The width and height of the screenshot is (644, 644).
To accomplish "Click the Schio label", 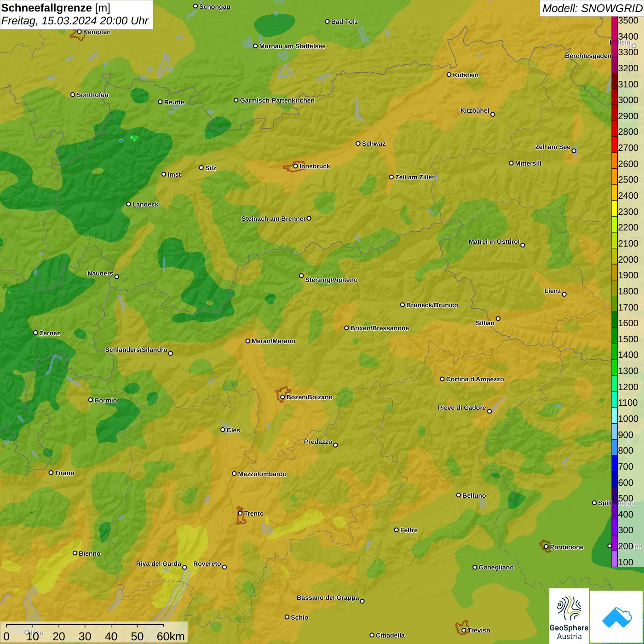I will coord(299,617).
